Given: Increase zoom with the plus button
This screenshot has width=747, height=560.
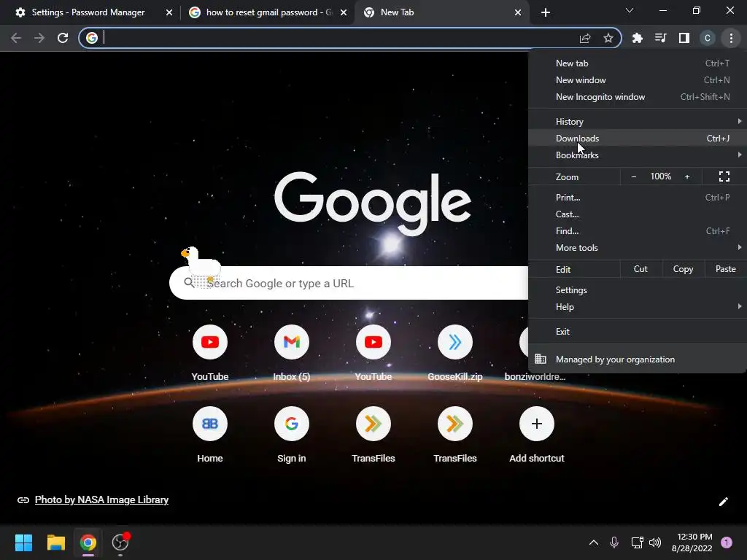Looking at the screenshot, I should click(687, 176).
